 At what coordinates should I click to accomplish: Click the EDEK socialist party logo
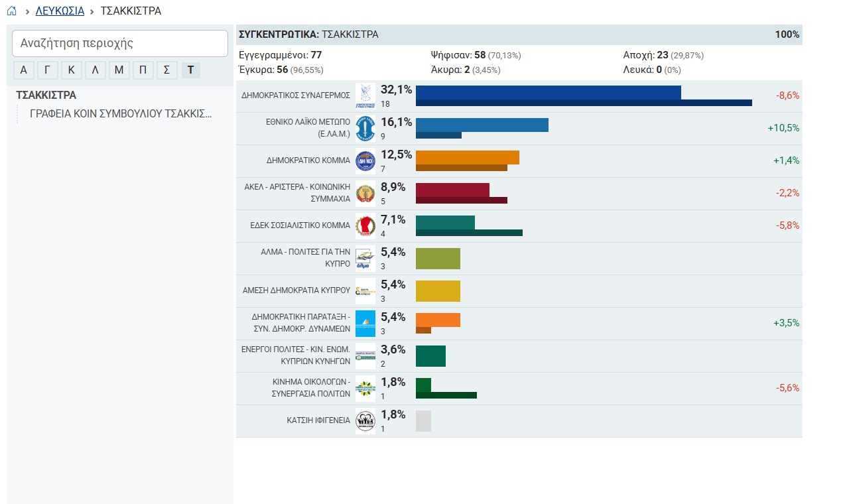pyautogui.click(x=365, y=225)
